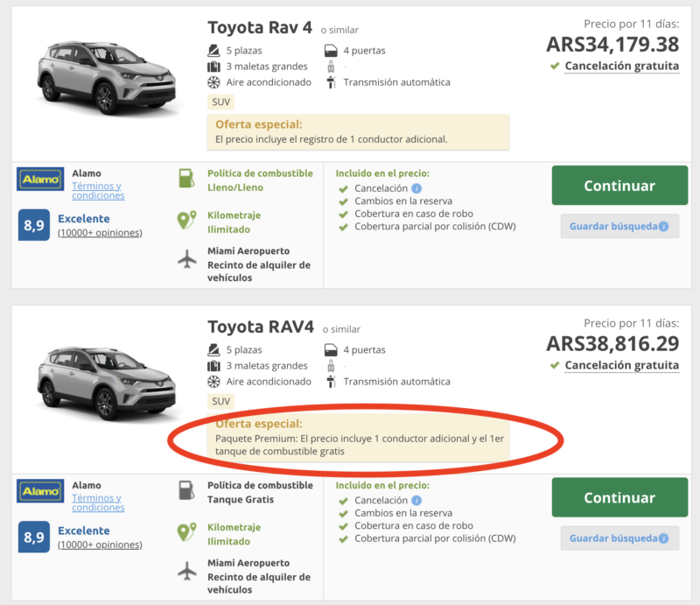
Task: Click the Cancelación info icon in first listing
Action: (x=416, y=188)
